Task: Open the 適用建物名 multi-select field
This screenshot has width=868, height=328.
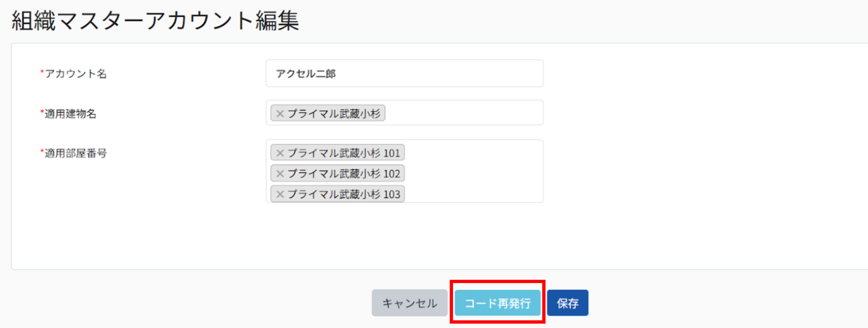Action: tap(404, 113)
